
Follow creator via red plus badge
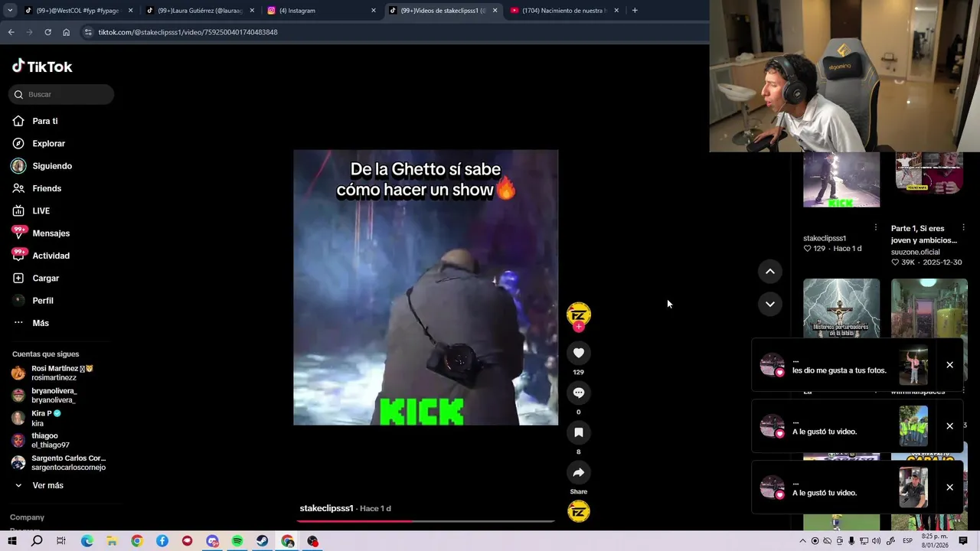(x=578, y=327)
